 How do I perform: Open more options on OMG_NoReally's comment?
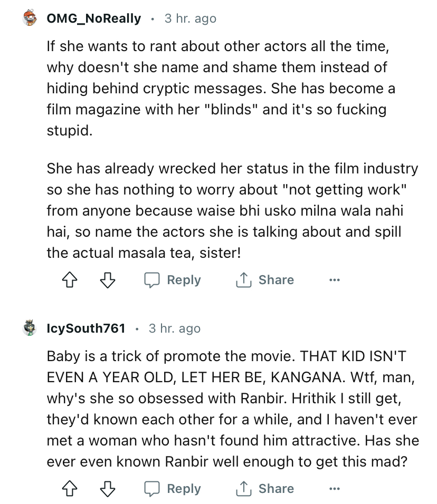click(334, 280)
